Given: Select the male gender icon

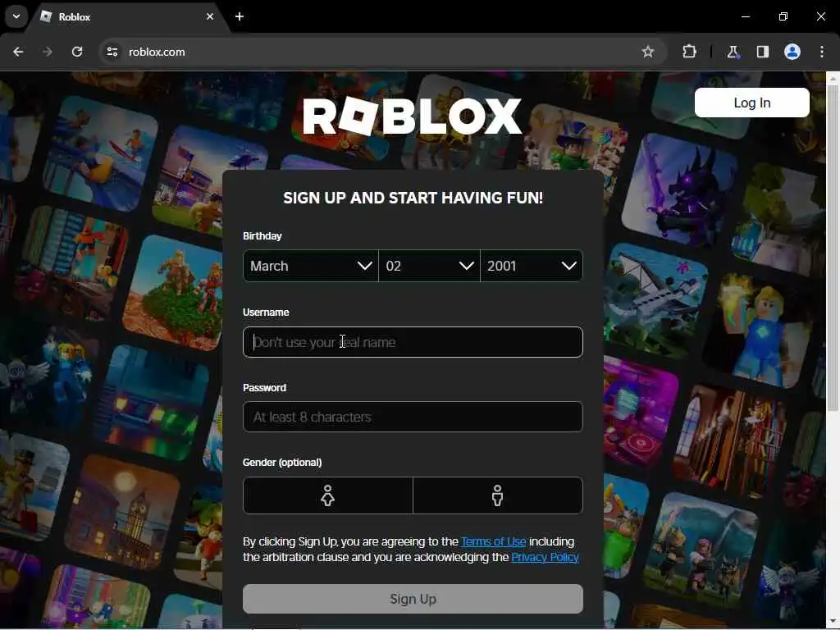Looking at the screenshot, I should tap(498, 495).
